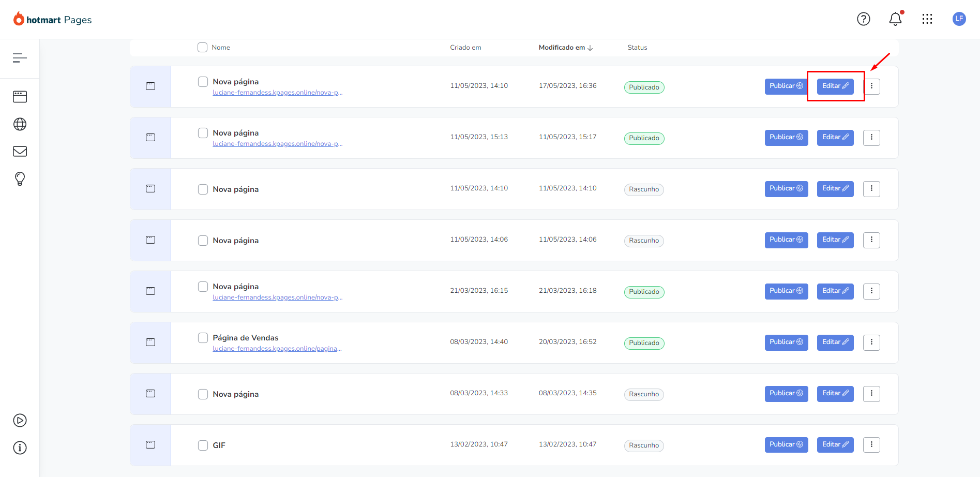Open more options for page created 21/03/2023
The image size is (980, 477).
(x=871, y=291)
